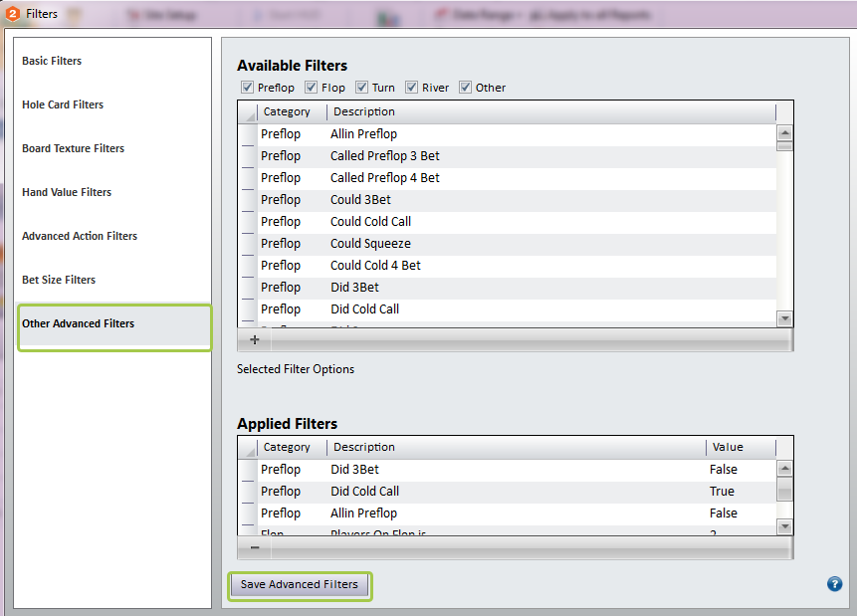Click Applied Filters scroll up arrow
This screenshot has width=857, height=616.
click(x=785, y=468)
